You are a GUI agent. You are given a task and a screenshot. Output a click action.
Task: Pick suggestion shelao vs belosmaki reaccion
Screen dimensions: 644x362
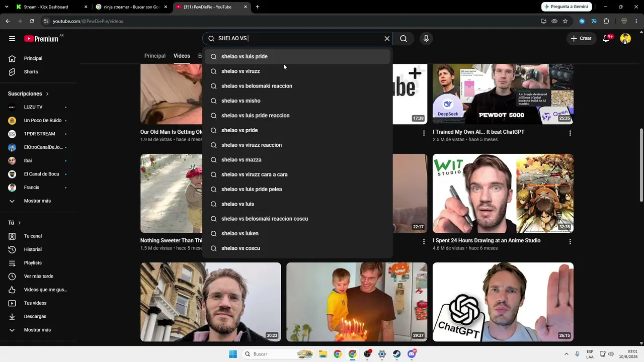297,86
